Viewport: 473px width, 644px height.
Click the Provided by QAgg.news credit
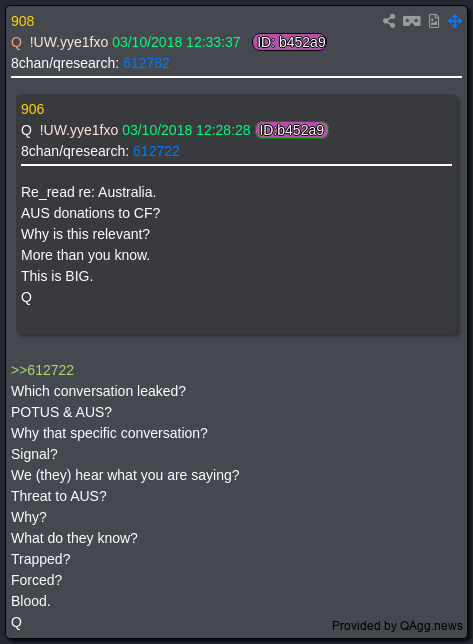pos(397,626)
